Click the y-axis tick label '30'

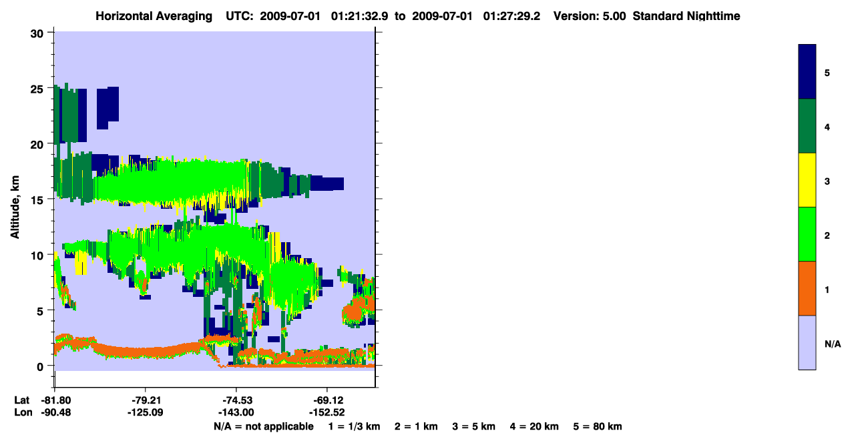tap(37, 33)
